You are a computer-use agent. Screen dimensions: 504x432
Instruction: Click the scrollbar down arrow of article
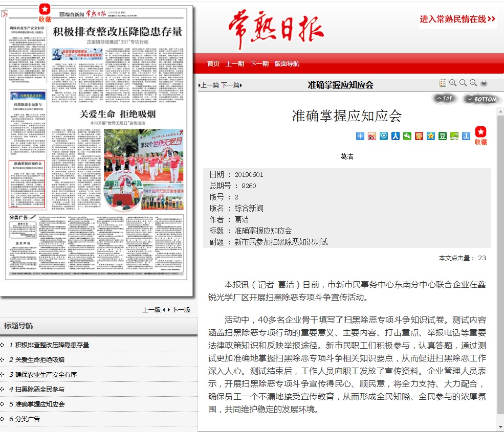500,427
